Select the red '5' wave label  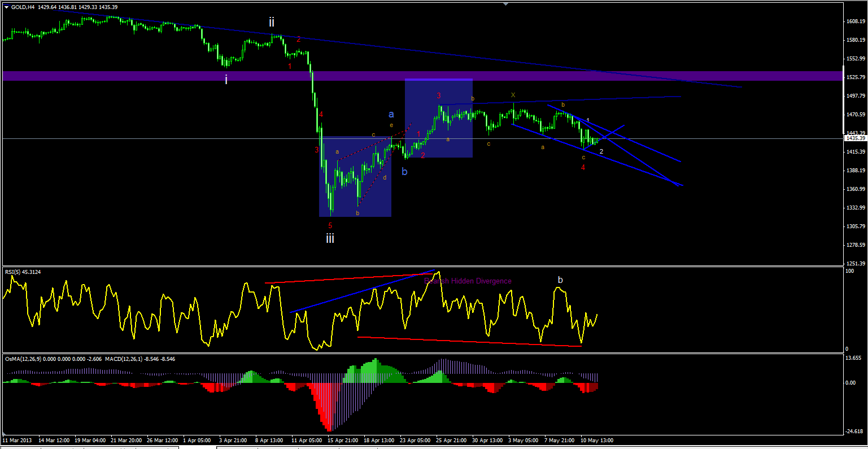tap(330, 225)
